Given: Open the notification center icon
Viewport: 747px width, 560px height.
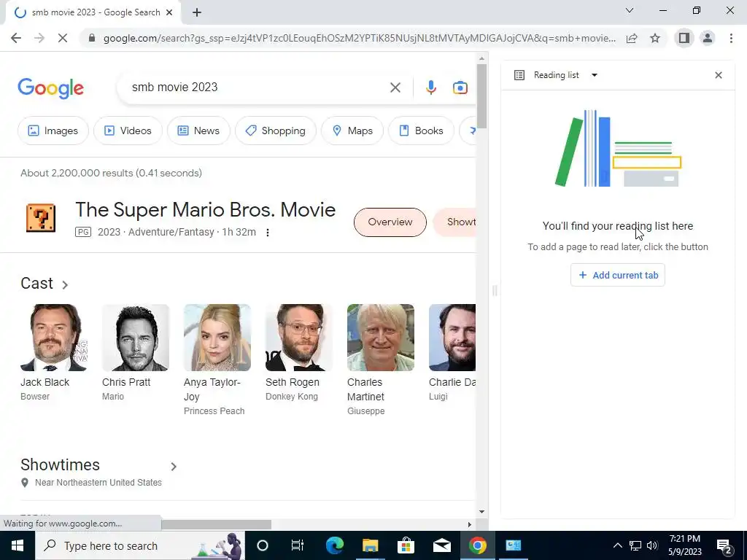Looking at the screenshot, I should 724,545.
